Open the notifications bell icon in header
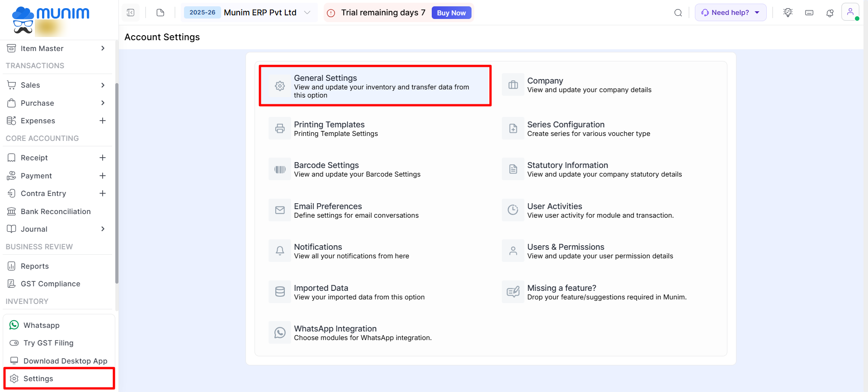Viewport: 868px width, 392px height. [830, 13]
